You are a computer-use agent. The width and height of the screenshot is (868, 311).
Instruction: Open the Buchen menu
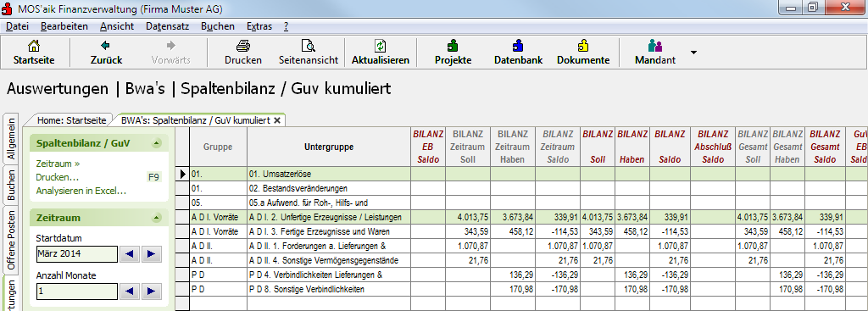tap(218, 26)
